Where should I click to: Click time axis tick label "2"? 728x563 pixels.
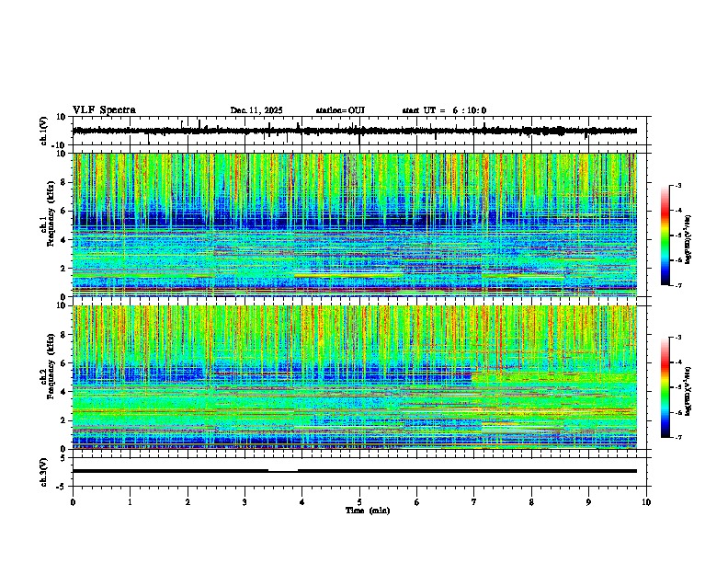coord(188,502)
